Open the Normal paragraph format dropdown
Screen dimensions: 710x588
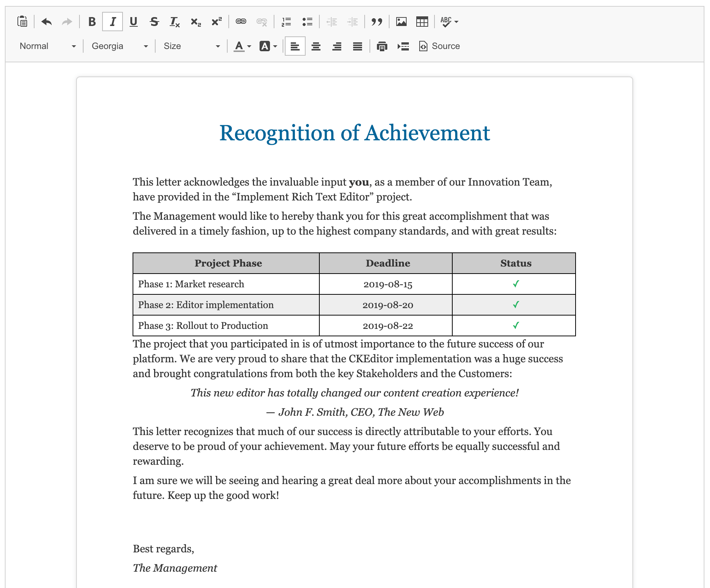48,46
